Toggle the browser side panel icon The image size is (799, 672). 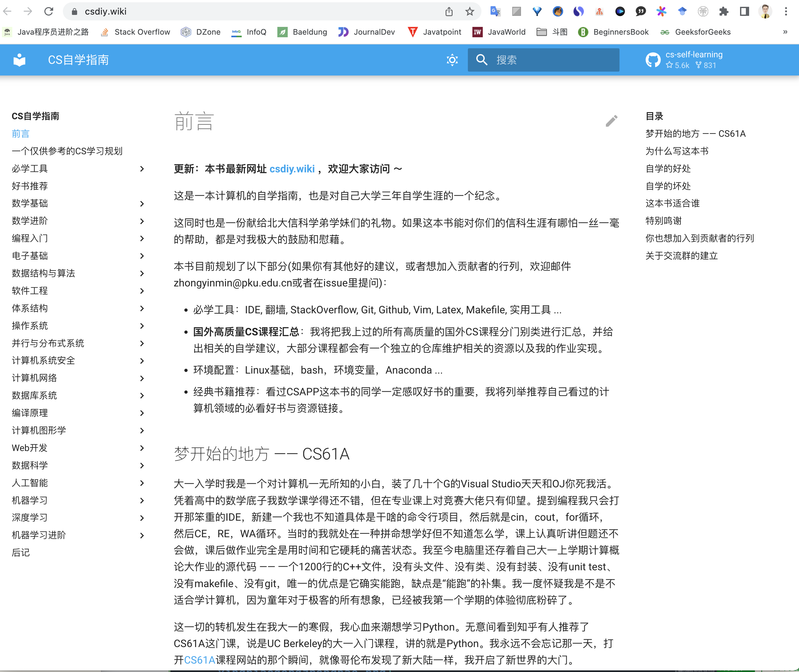[744, 11]
